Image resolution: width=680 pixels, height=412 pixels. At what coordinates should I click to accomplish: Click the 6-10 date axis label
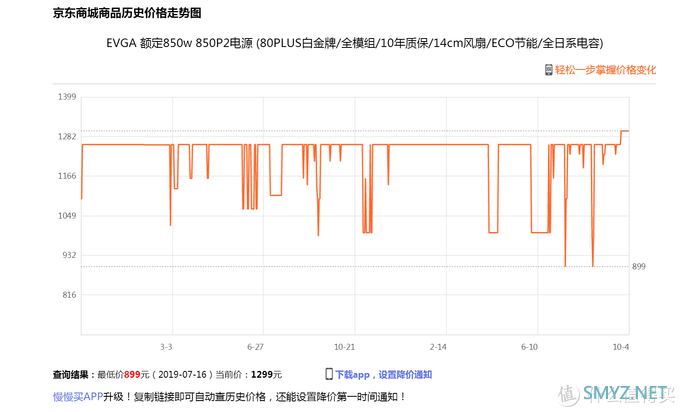click(x=529, y=347)
